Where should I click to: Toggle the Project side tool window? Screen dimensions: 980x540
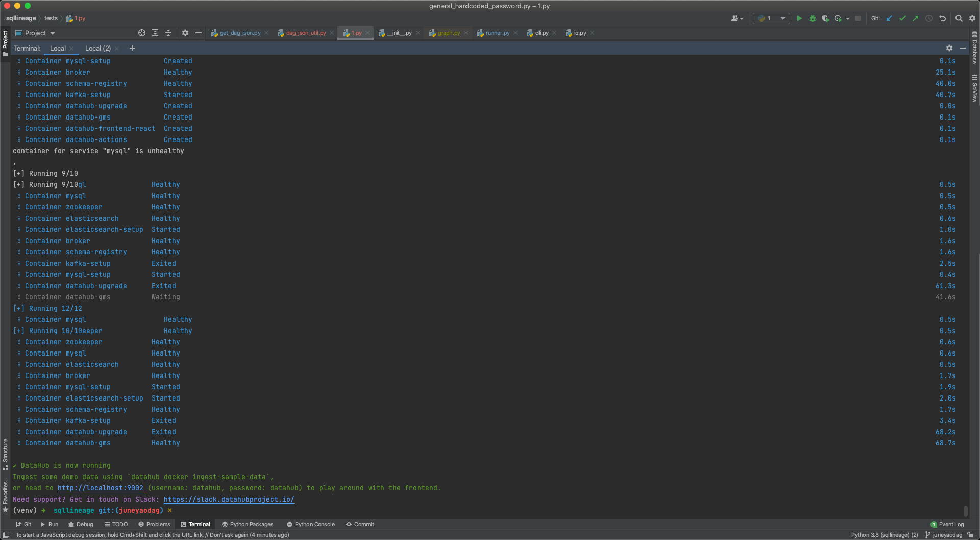click(6, 43)
